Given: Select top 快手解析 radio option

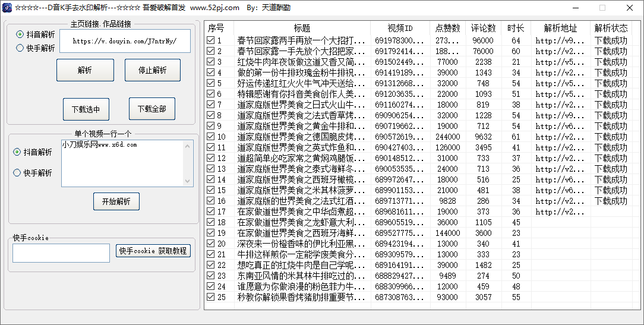Looking at the screenshot, I should [x=20, y=48].
